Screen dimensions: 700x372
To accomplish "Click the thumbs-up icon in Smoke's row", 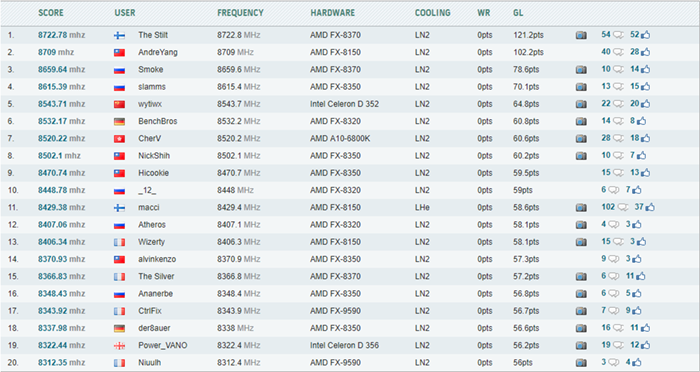I will (645, 70).
